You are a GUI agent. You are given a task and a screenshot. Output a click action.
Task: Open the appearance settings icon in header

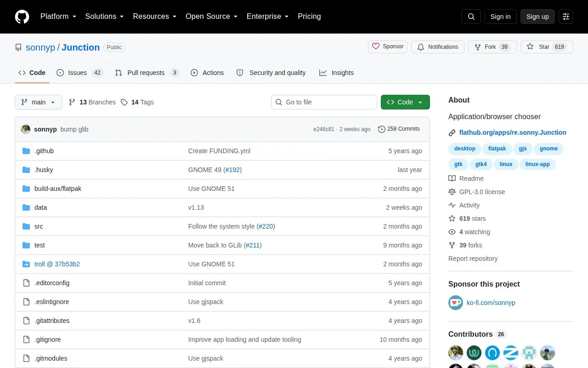(x=566, y=17)
